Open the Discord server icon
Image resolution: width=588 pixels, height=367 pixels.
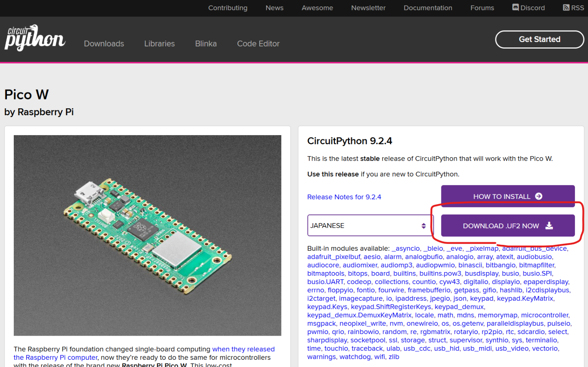(515, 8)
